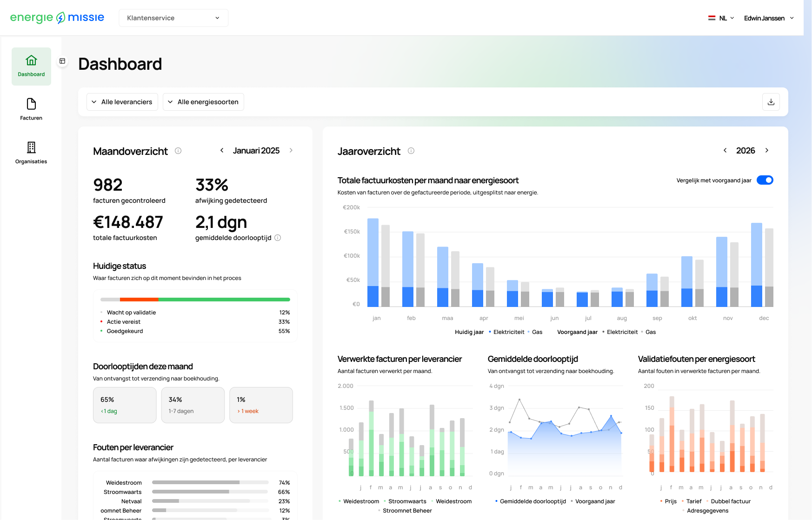812x520 pixels.
Task: Select the >1 week doorlooptijd card
Action: pos(261,405)
